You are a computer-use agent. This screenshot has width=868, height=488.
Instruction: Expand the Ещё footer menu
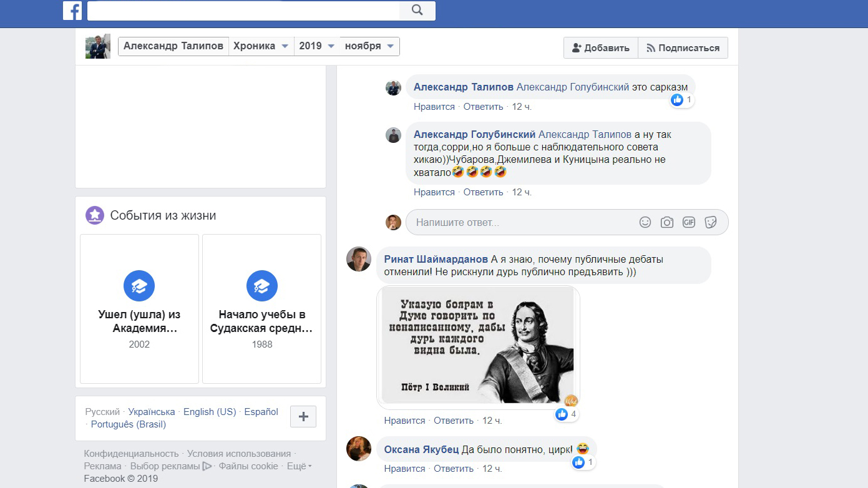click(x=299, y=466)
